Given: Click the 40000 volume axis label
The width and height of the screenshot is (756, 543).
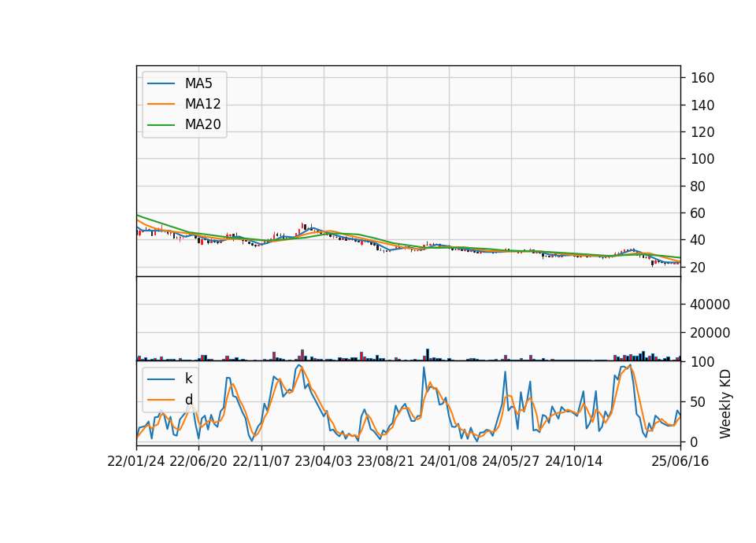Looking at the screenshot, I should [x=710, y=305].
